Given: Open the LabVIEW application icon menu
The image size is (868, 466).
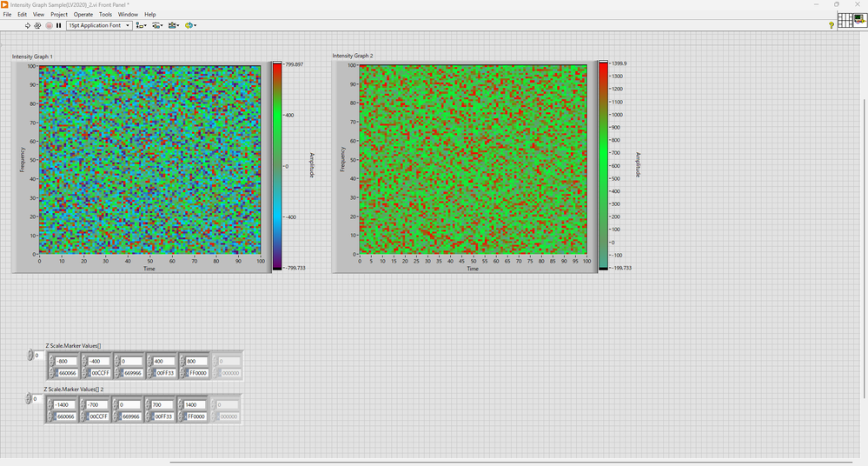Looking at the screenshot, I should point(5,4).
